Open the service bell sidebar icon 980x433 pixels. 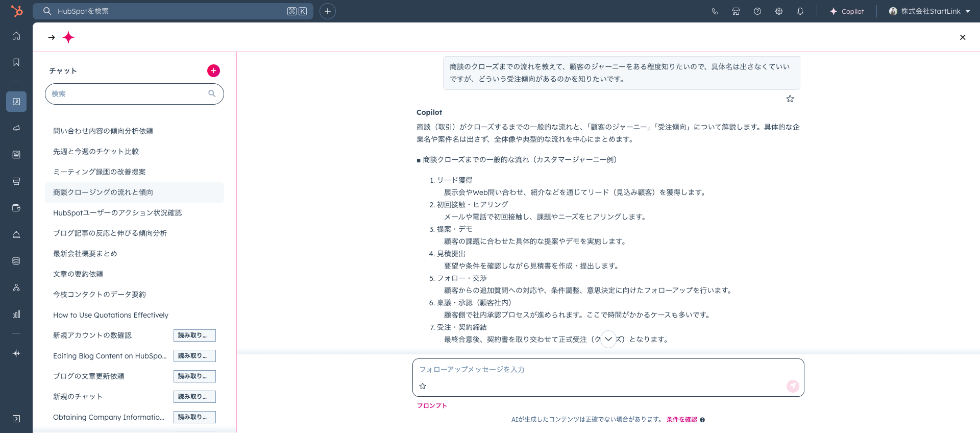pos(16,234)
